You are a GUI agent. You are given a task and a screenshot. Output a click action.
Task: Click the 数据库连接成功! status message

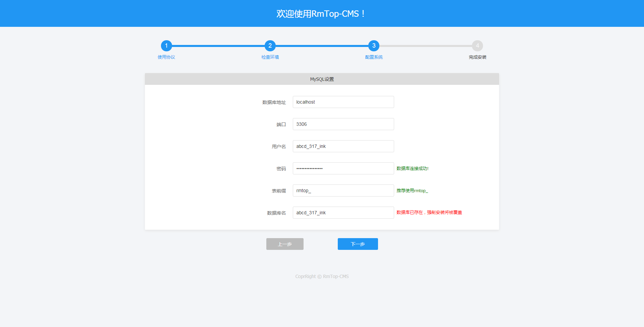pos(413,168)
